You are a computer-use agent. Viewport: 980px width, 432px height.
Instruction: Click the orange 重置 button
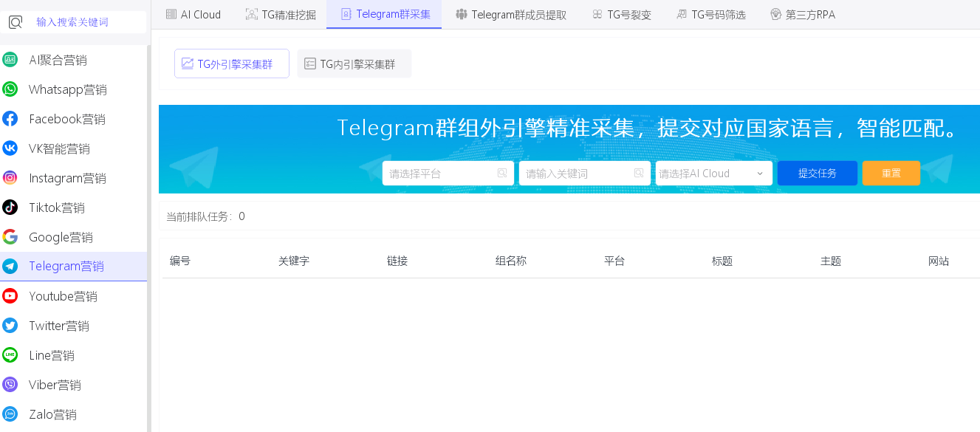(891, 174)
